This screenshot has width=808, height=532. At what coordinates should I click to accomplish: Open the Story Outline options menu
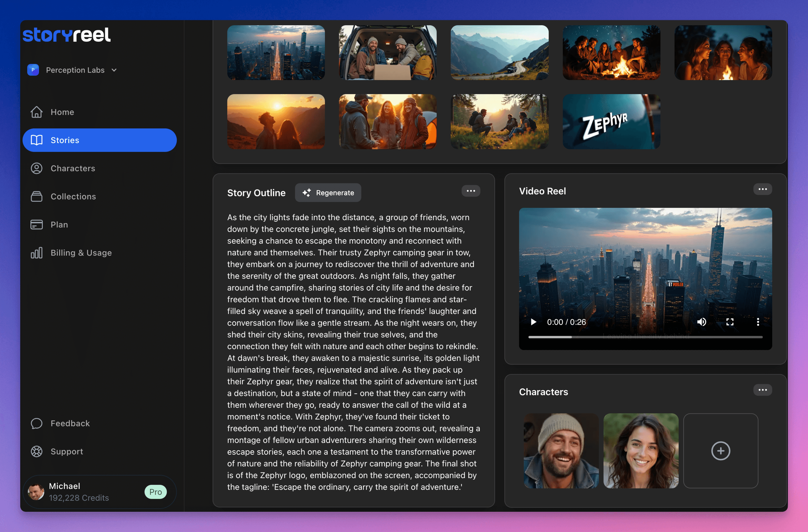click(x=470, y=191)
